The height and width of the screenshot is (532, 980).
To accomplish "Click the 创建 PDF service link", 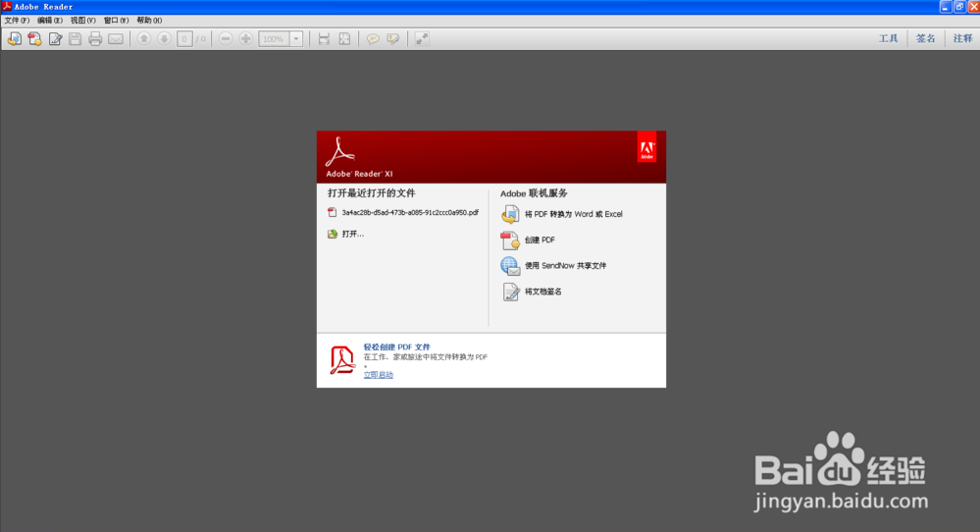I will click(x=540, y=240).
